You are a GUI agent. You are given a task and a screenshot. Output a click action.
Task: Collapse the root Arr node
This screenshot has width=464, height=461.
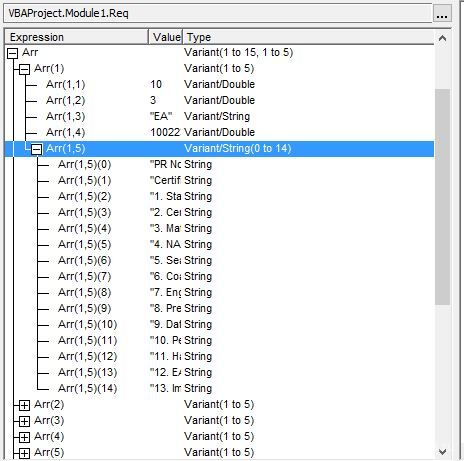click(12, 53)
